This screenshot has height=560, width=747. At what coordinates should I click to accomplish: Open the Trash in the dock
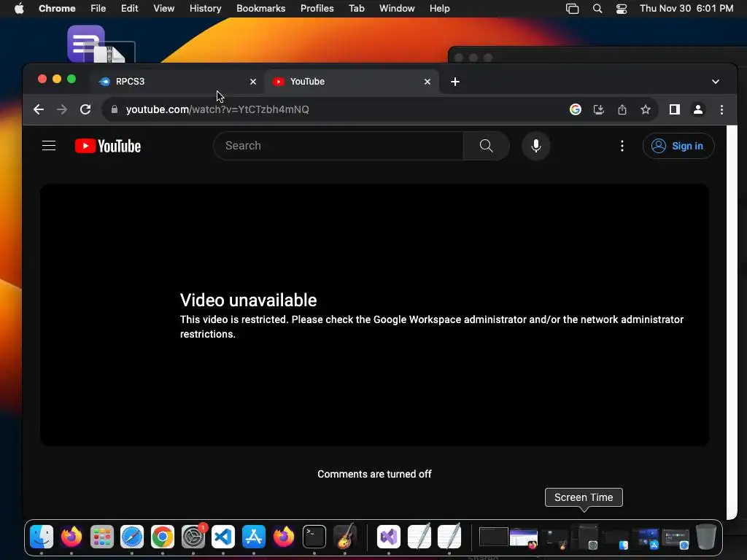click(706, 537)
